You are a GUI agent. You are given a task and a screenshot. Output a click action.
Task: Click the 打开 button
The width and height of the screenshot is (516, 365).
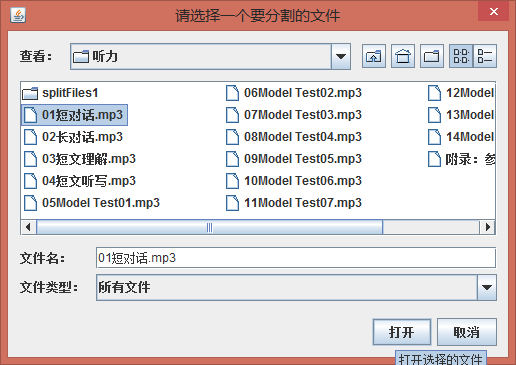point(402,332)
